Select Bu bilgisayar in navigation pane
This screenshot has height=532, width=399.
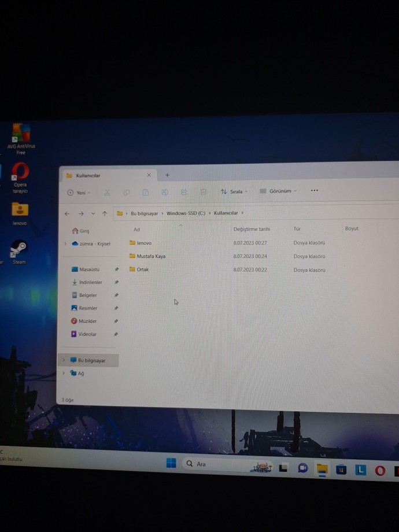(88, 360)
